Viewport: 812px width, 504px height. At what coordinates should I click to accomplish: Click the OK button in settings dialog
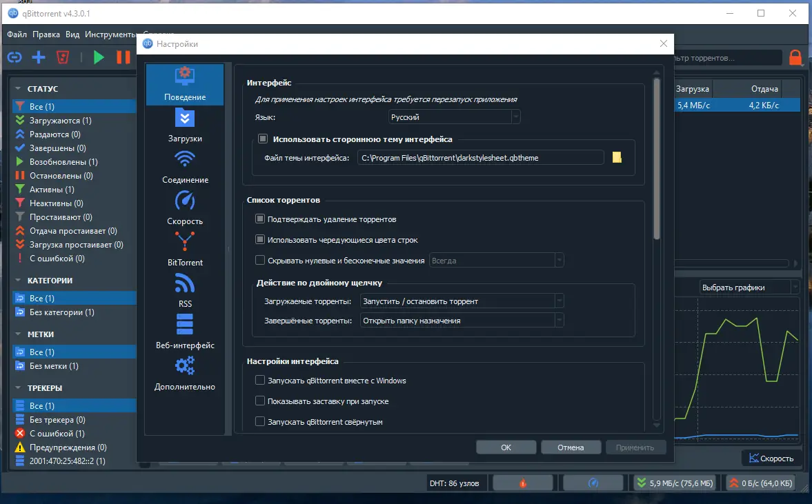(506, 447)
